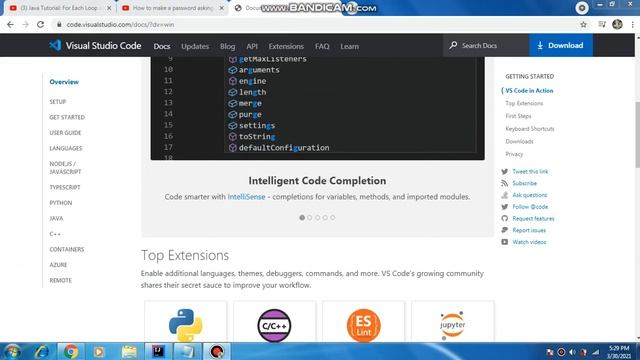The image size is (640, 360).
Task: Click the browser address bar URL
Action: [120, 24]
